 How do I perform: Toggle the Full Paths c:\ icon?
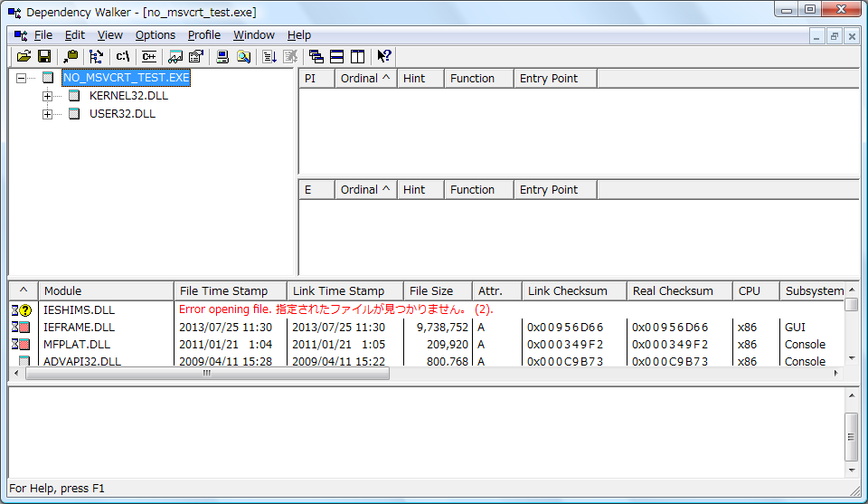(x=122, y=56)
